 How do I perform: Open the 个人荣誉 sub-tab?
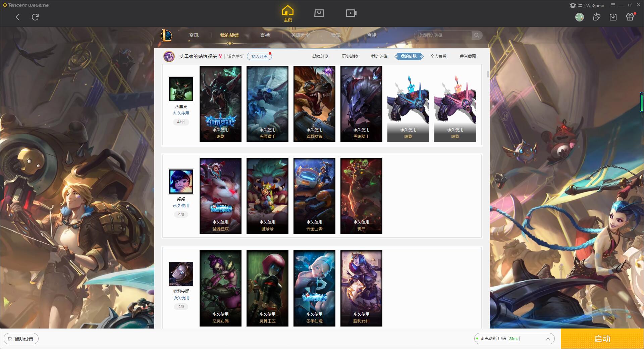(x=438, y=56)
